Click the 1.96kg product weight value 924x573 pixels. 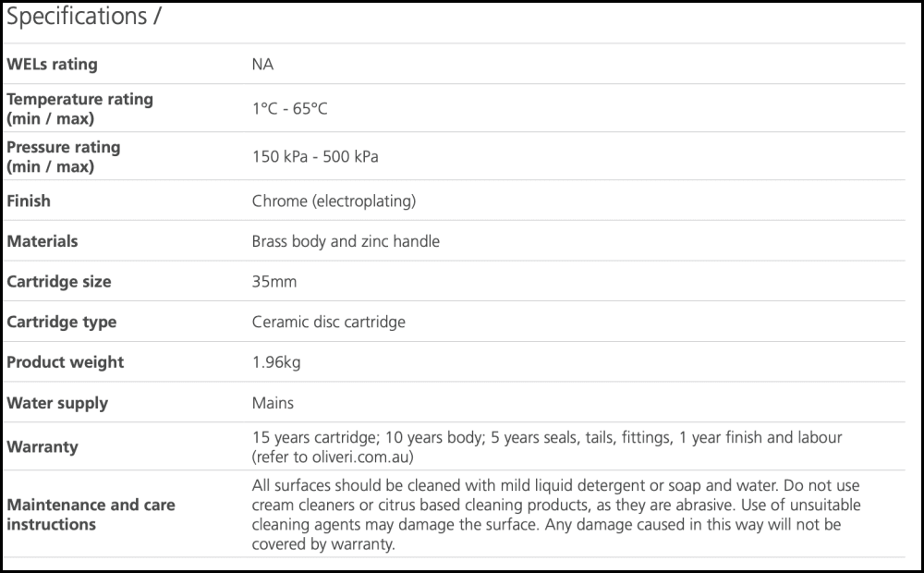(276, 362)
